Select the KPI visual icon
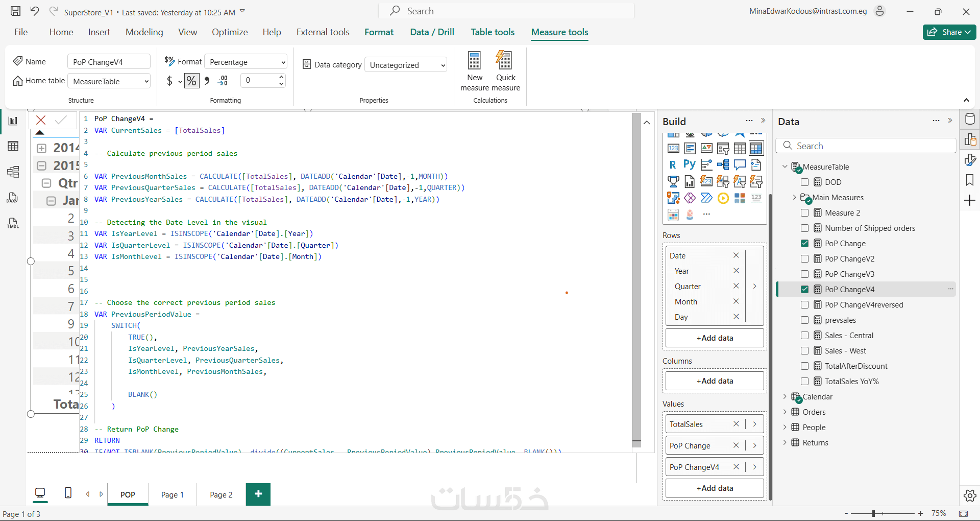Screen dimensions: 980x521 pos(706,148)
